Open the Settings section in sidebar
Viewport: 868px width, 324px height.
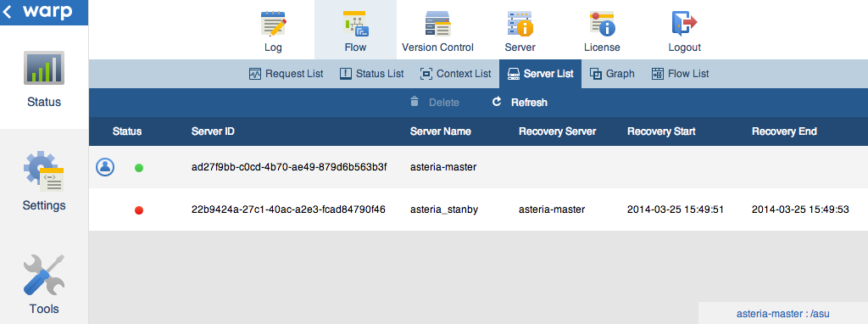[44, 182]
